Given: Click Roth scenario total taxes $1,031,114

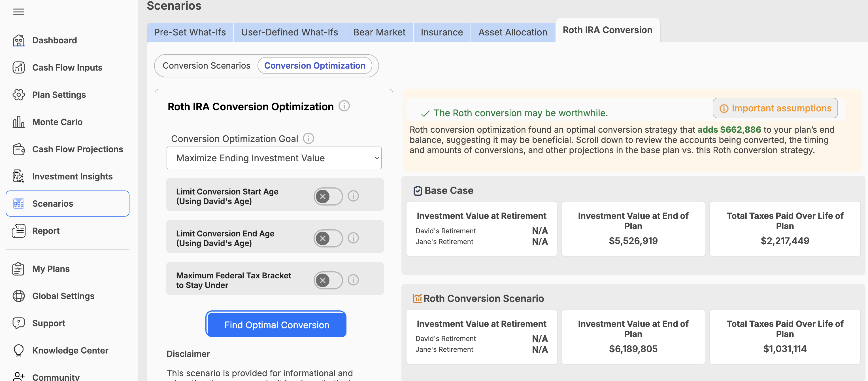Looking at the screenshot, I should [784, 349].
